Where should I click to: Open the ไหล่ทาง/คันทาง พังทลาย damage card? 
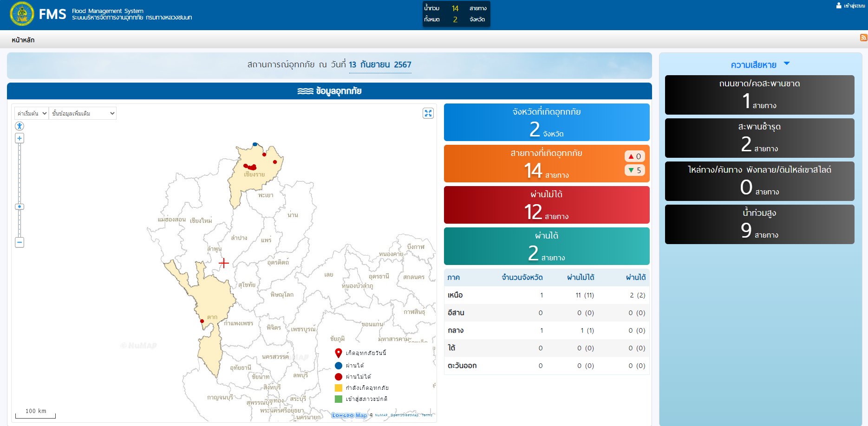point(760,181)
